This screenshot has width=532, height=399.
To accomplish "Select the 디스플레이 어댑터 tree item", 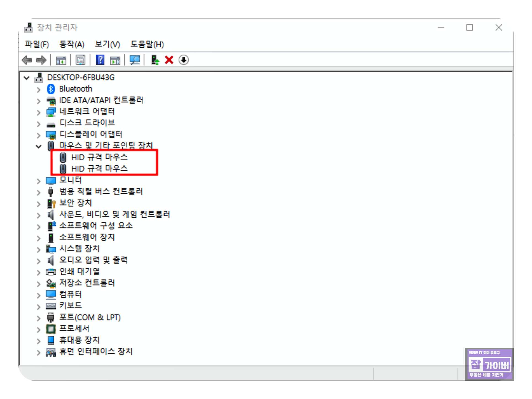I will pos(91,134).
